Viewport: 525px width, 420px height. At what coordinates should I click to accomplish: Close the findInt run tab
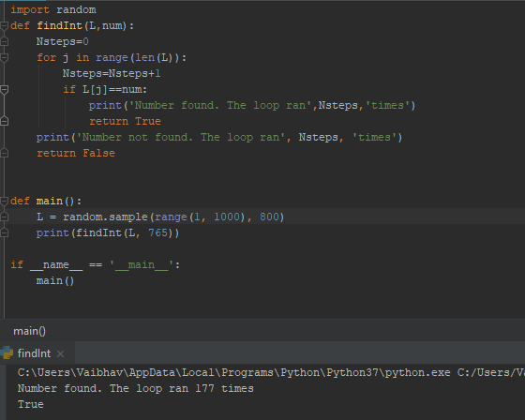pos(60,353)
